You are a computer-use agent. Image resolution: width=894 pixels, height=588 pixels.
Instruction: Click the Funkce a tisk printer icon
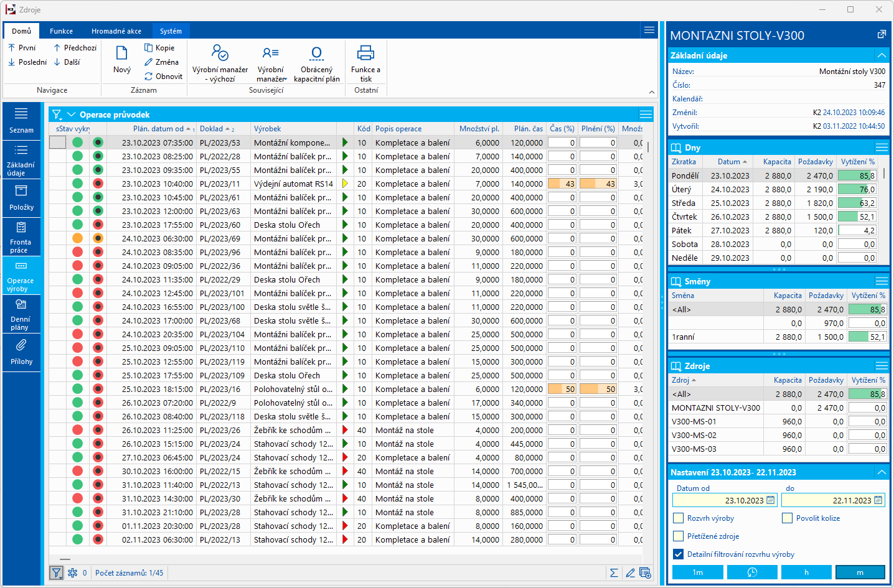(365, 54)
